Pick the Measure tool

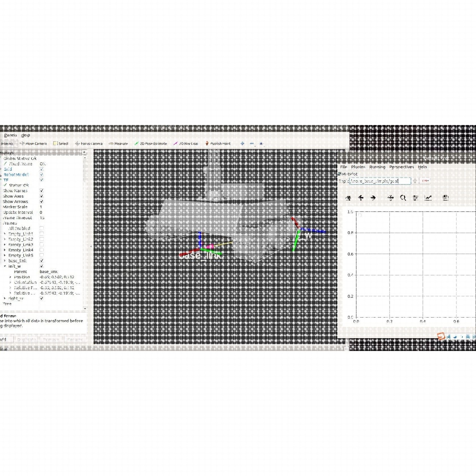tap(118, 143)
